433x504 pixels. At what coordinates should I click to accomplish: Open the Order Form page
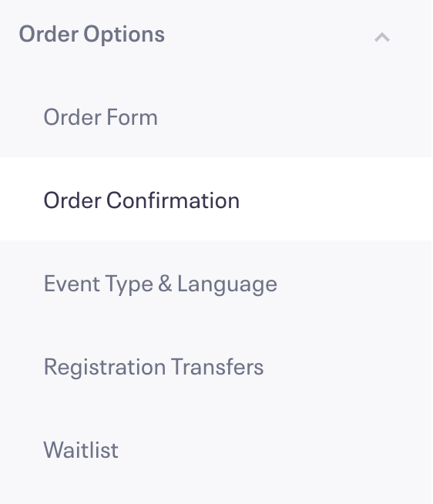point(216,116)
